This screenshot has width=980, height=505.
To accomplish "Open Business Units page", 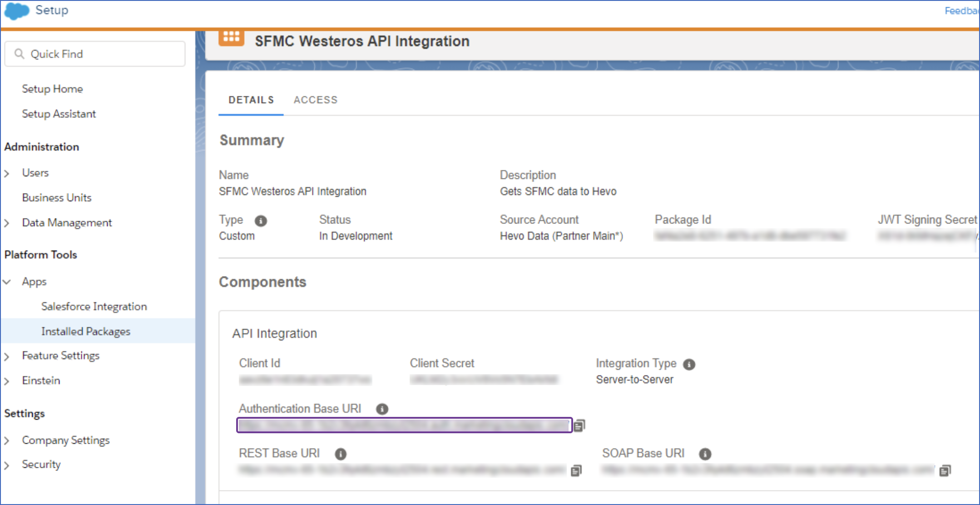I will tap(57, 198).
